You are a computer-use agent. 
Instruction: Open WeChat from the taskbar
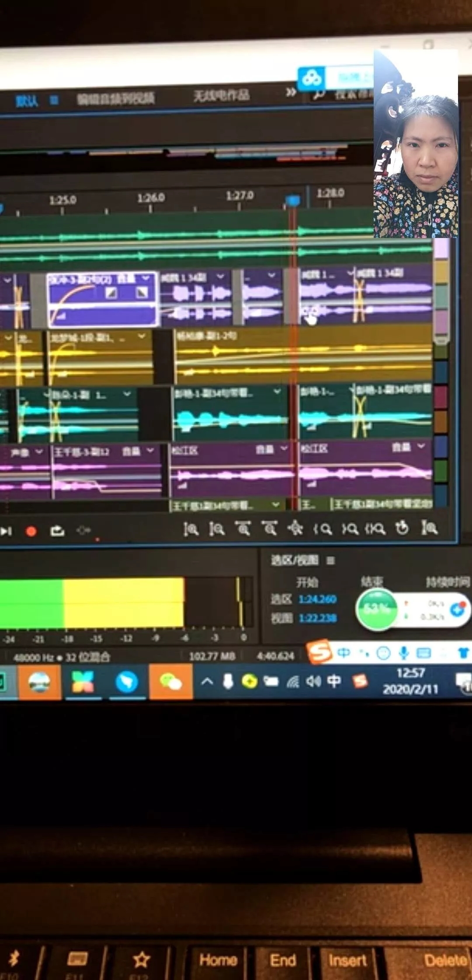tap(171, 682)
